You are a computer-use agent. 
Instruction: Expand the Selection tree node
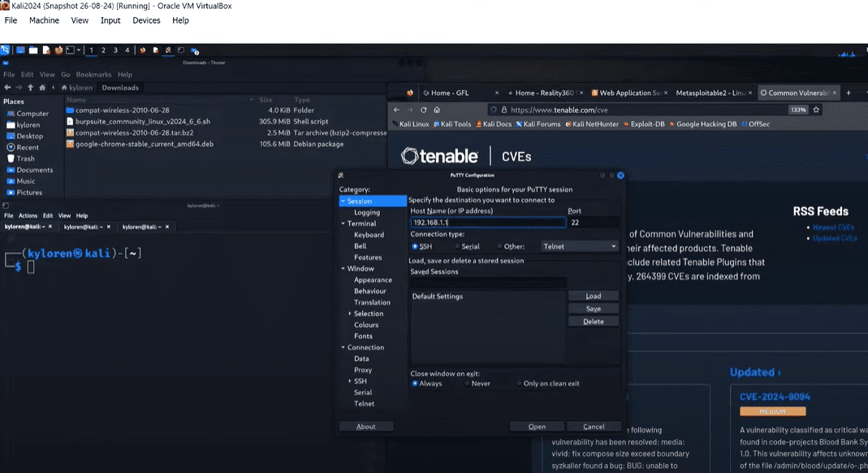pyautogui.click(x=350, y=314)
